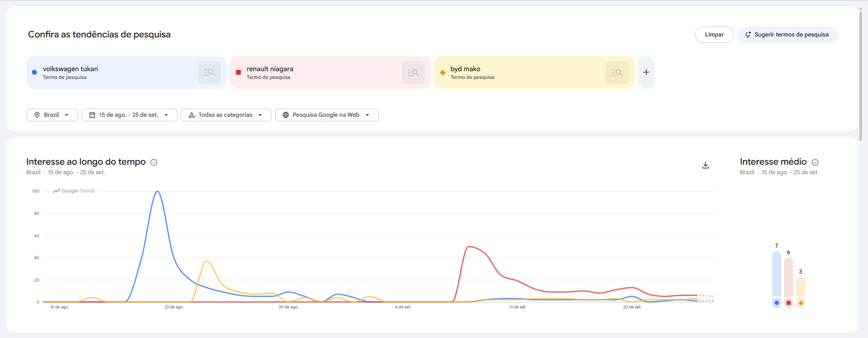The height and width of the screenshot is (338, 868).
Task: Click the blue dot of volkswagen tukan
Action: 34,73
